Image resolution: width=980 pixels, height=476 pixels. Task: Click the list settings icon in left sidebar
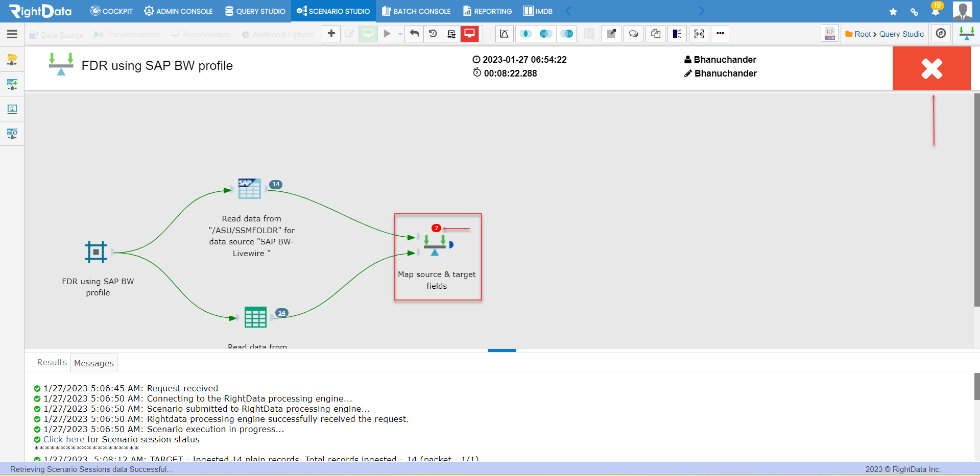[x=12, y=134]
